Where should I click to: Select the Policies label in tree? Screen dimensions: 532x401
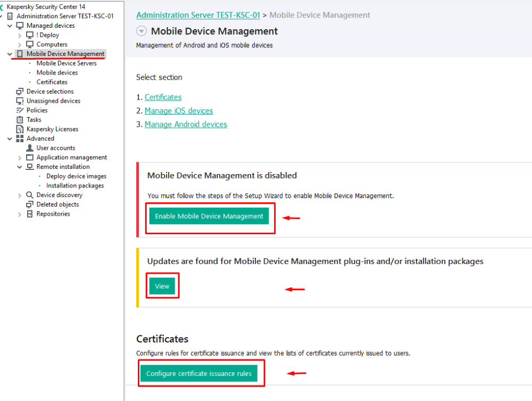click(x=37, y=110)
